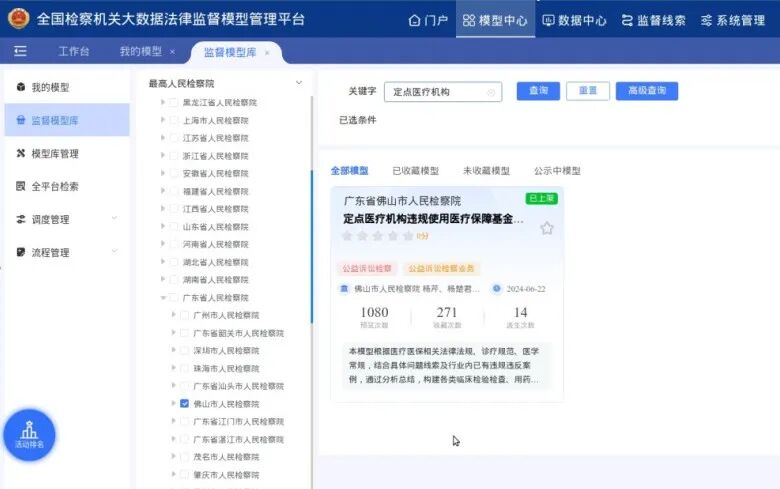The image size is (780, 489).
Task: Click the national emblem logo
Action: [x=19, y=18]
